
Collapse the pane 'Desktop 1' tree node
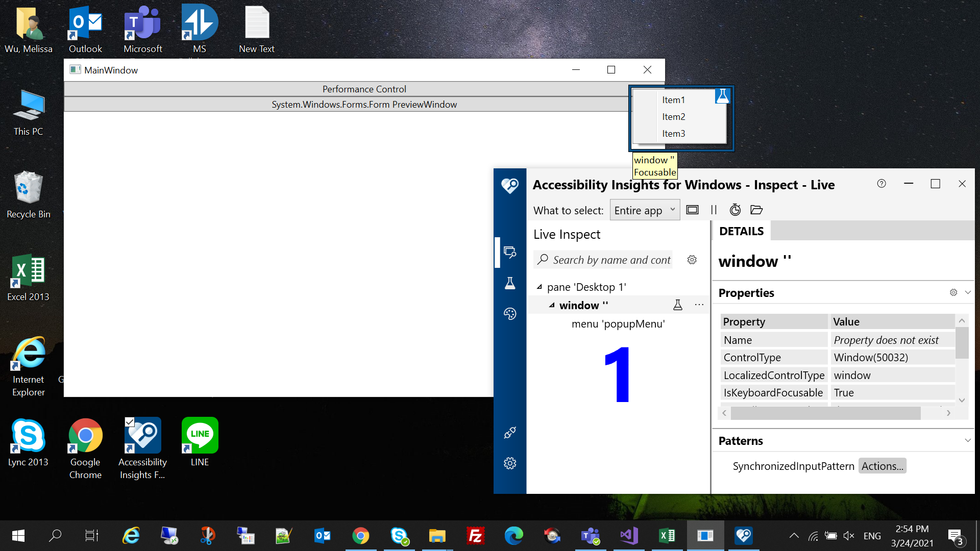click(x=539, y=287)
